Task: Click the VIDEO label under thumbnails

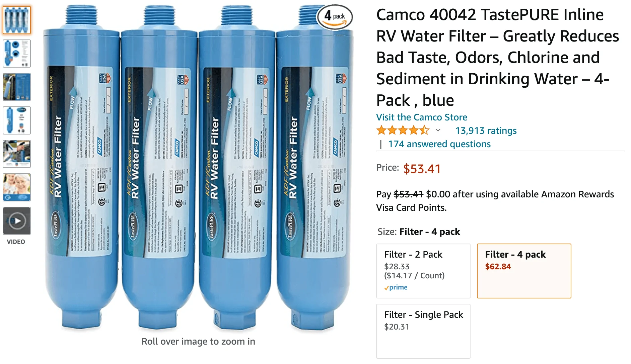Action: (16, 242)
